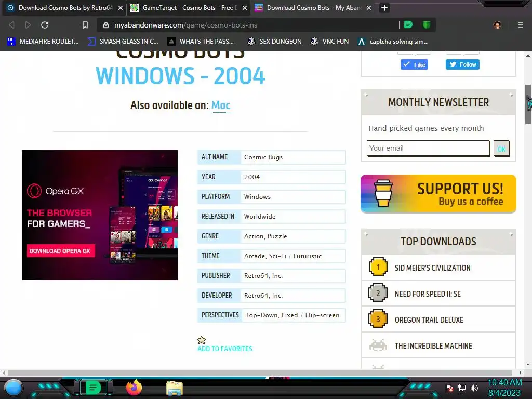Click the padlock site security icon

tap(106, 25)
